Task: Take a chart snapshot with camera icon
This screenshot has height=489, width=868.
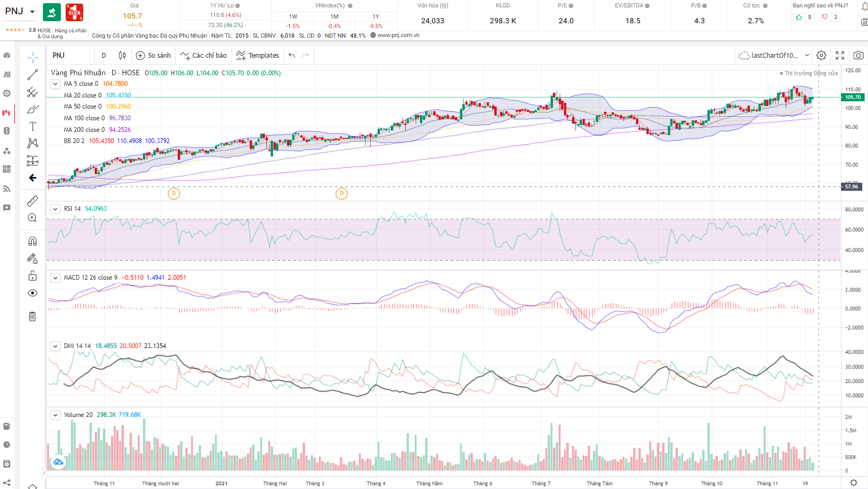Action: click(x=858, y=55)
